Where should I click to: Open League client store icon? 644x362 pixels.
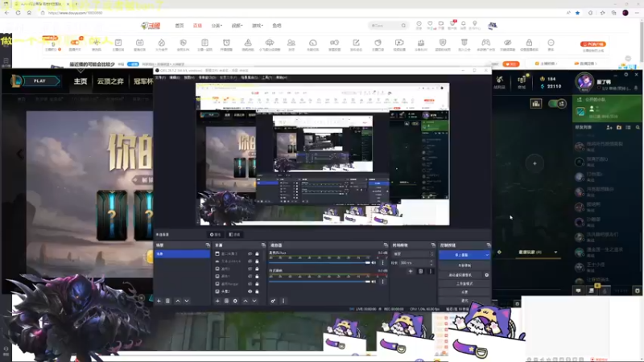pos(522,82)
